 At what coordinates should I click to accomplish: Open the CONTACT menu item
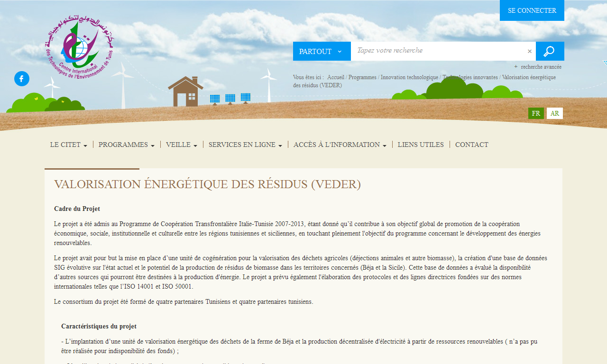coord(472,145)
